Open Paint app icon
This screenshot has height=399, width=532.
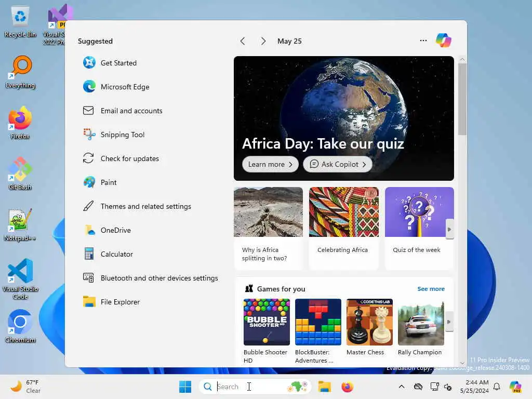[89, 182]
